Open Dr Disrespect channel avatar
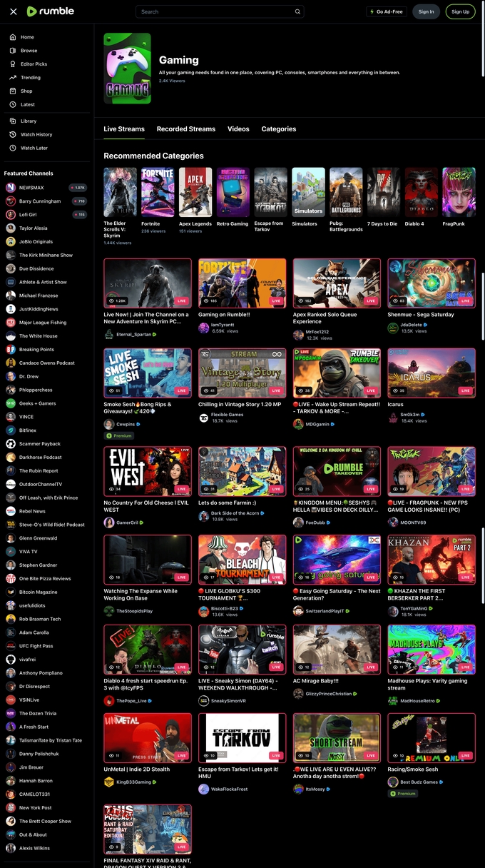Image resolution: width=485 pixels, height=868 pixels. [11, 687]
